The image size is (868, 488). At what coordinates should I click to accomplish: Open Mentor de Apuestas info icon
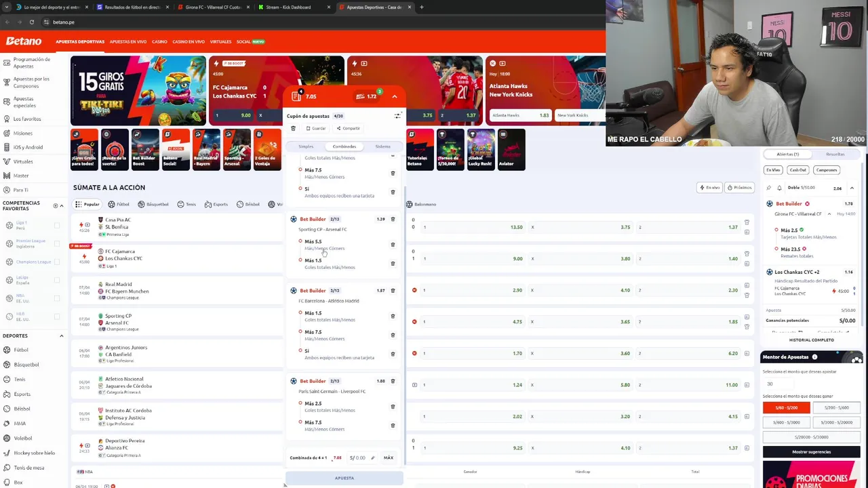(814, 357)
